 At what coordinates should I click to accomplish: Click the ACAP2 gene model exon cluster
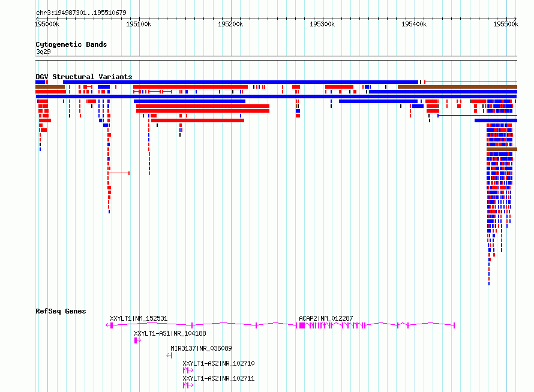tap(376, 325)
